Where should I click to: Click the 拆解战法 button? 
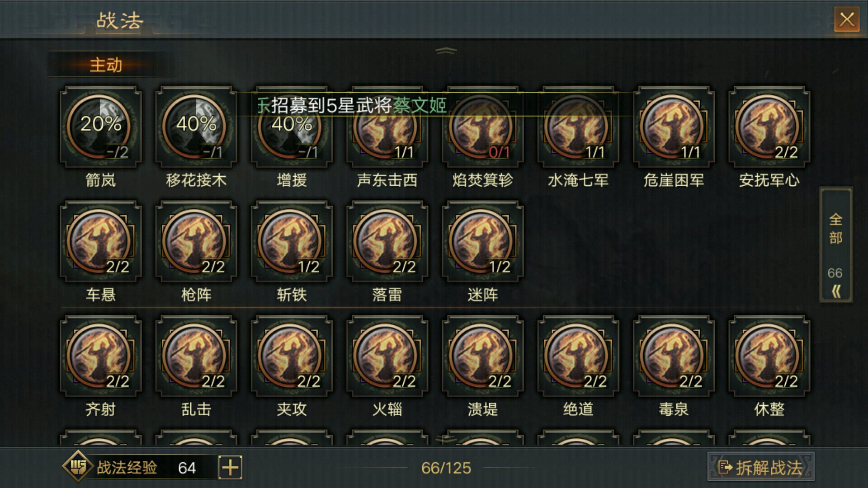coord(760,467)
